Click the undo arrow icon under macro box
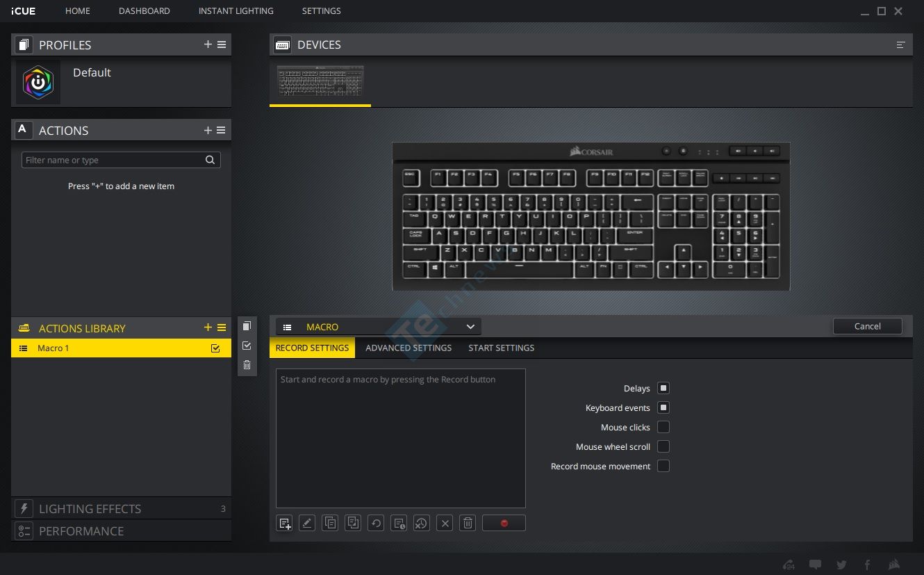 [376, 524]
